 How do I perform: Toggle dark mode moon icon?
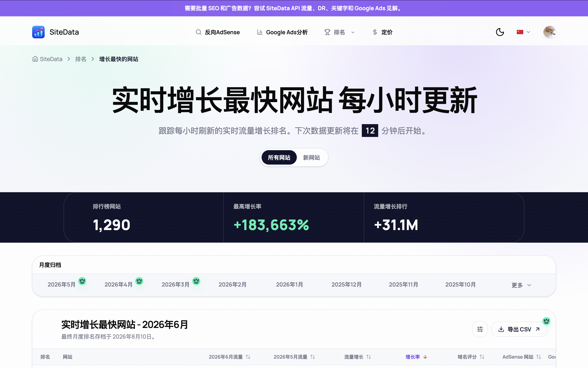(x=500, y=32)
